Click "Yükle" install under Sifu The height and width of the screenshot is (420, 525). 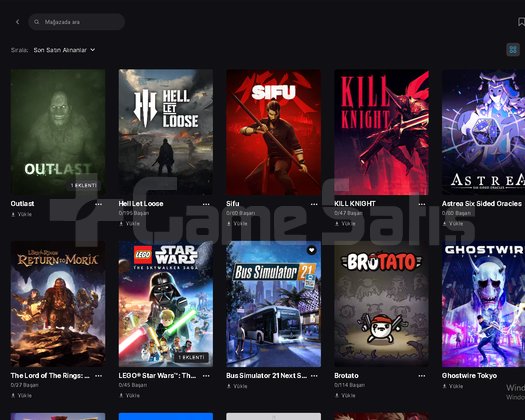point(237,223)
